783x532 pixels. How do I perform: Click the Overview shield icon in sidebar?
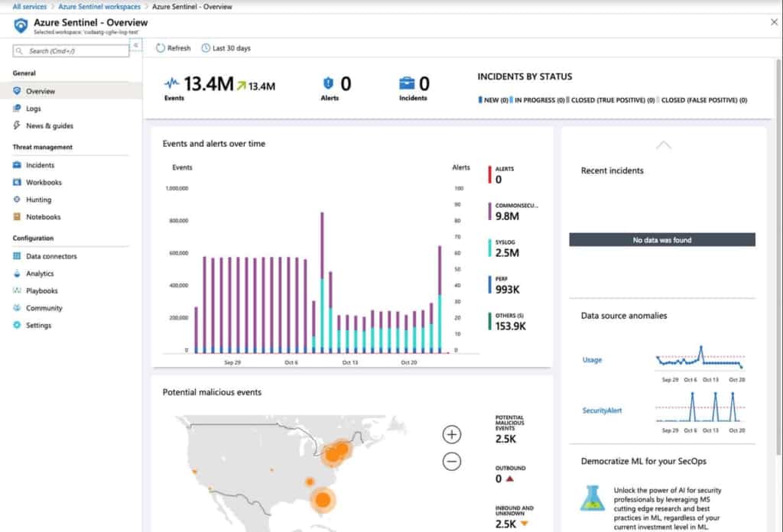[x=17, y=91]
